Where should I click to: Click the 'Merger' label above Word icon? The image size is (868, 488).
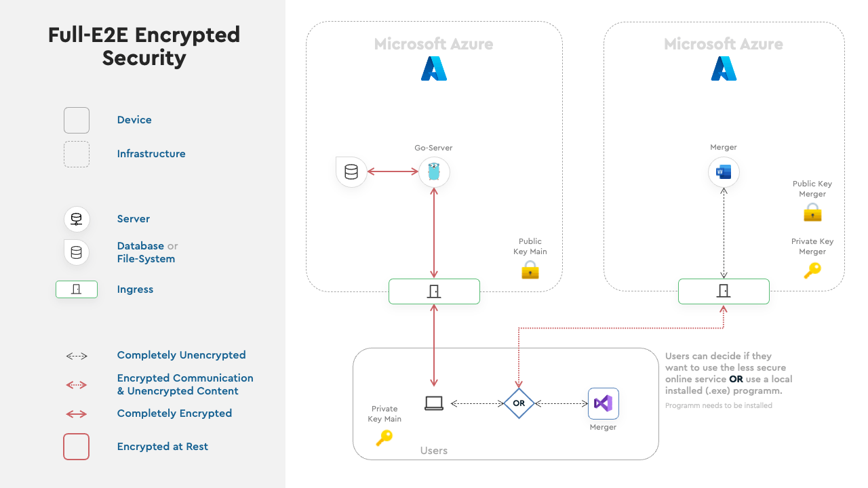coord(724,147)
